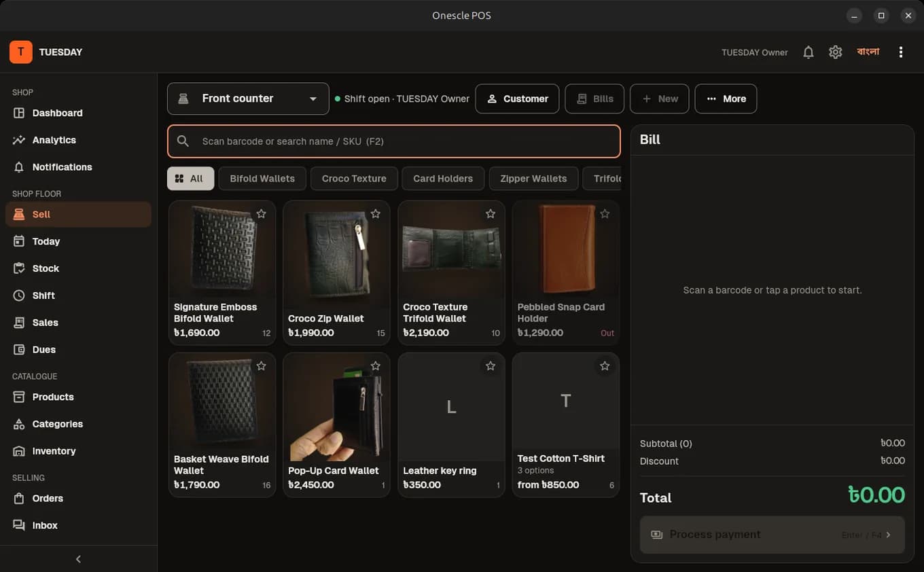Favorite the Signature Emboss Bifold Wallet
This screenshot has width=924, height=572.
tap(262, 214)
